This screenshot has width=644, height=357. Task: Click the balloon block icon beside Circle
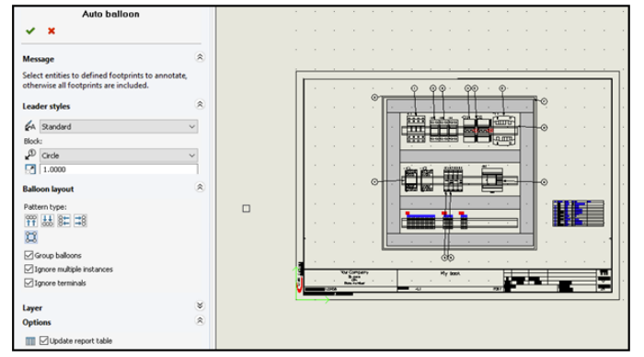click(30, 155)
